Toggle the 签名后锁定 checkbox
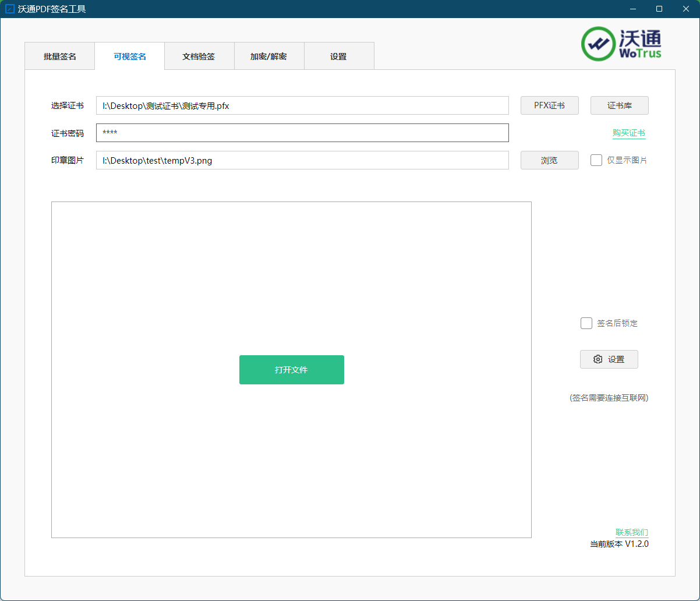This screenshot has width=700, height=601. [x=586, y=323]
